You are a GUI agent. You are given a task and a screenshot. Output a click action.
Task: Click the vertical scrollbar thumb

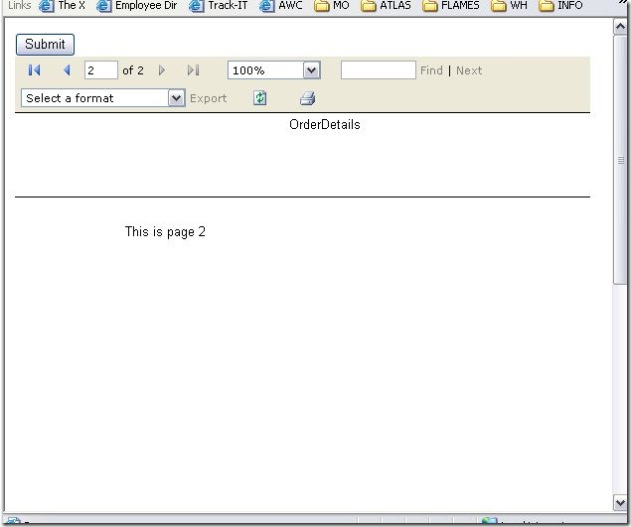(620, 160)
